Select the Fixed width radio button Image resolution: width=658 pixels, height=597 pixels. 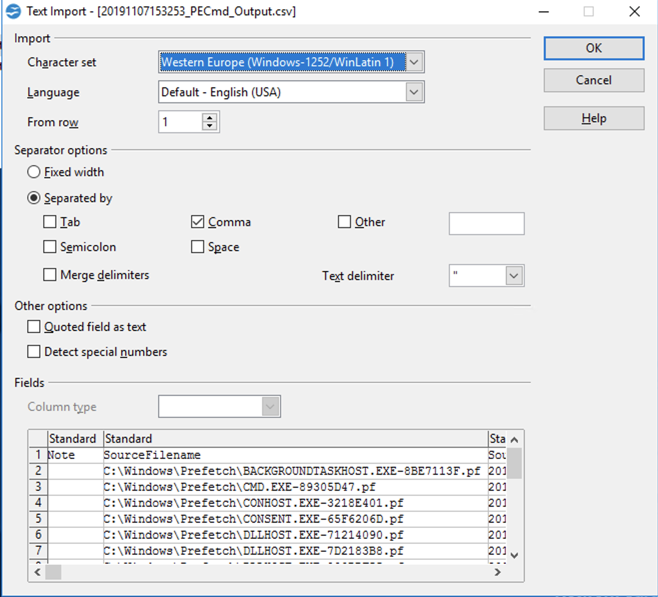pyautogui.click(x=34, y=172)
